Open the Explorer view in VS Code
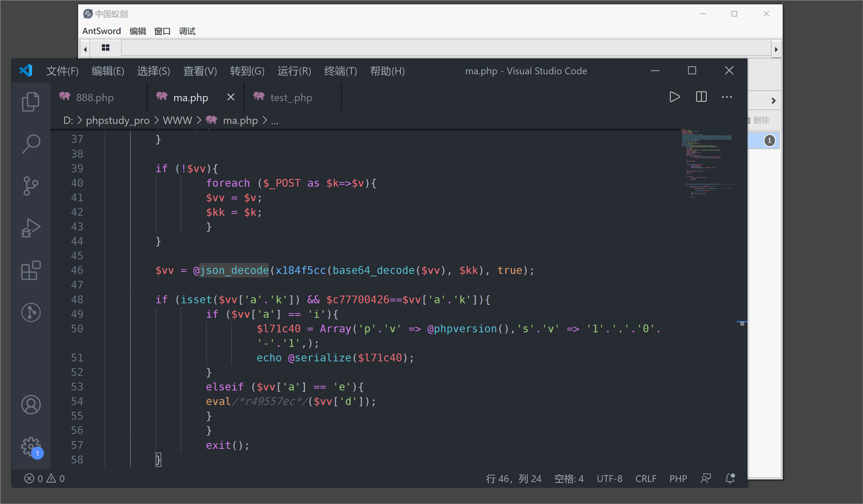 (x=31, y=102)
